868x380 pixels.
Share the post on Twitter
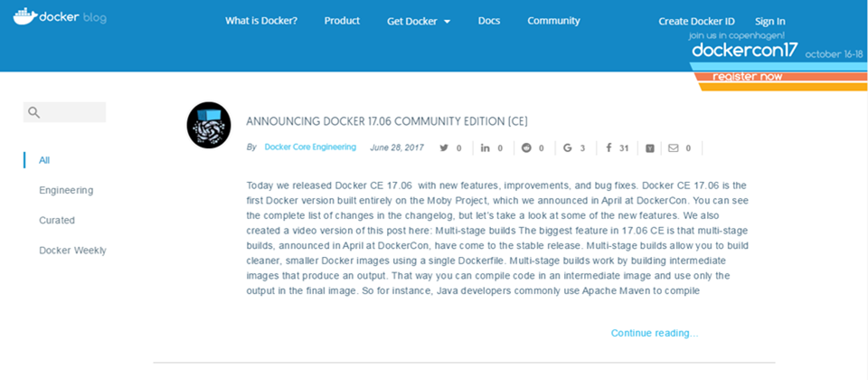coord(444,147)
